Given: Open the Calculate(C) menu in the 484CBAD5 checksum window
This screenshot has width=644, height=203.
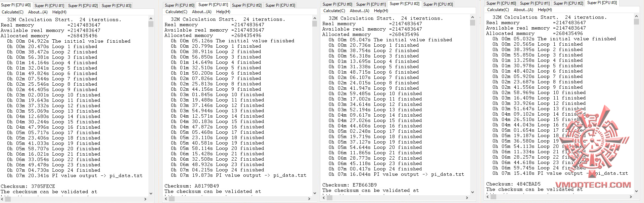Looking at the screenshot, I should pyautogui.click(x=498, y=10).
